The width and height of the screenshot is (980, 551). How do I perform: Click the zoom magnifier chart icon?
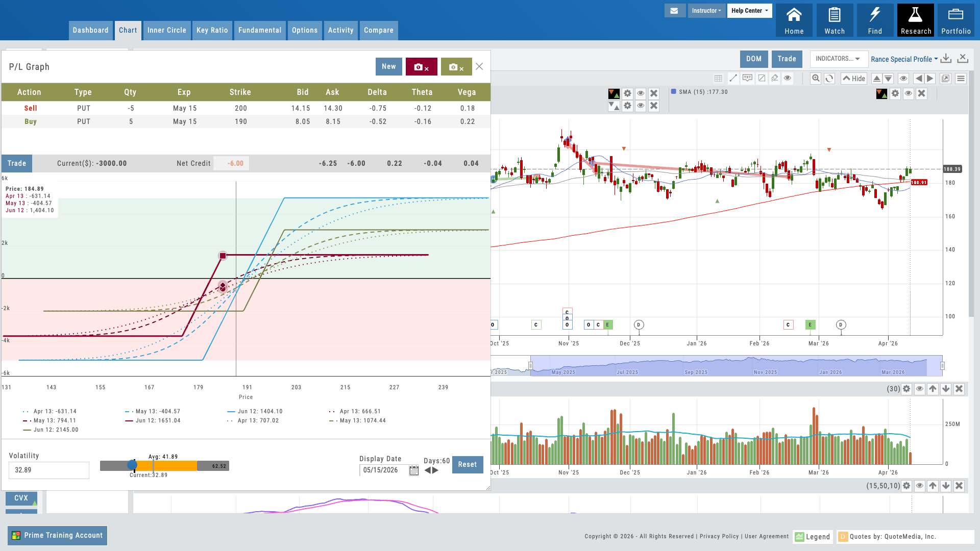point(816,78)
